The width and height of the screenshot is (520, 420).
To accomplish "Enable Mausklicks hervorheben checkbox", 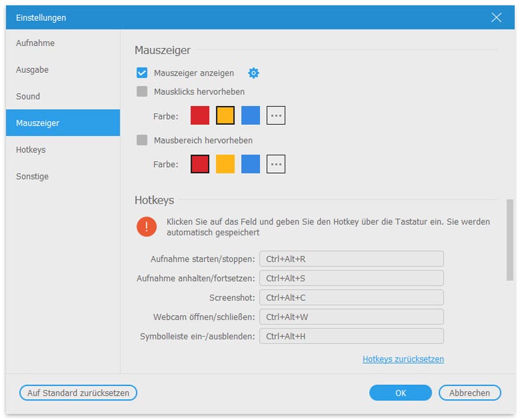I will click(142, 92).
